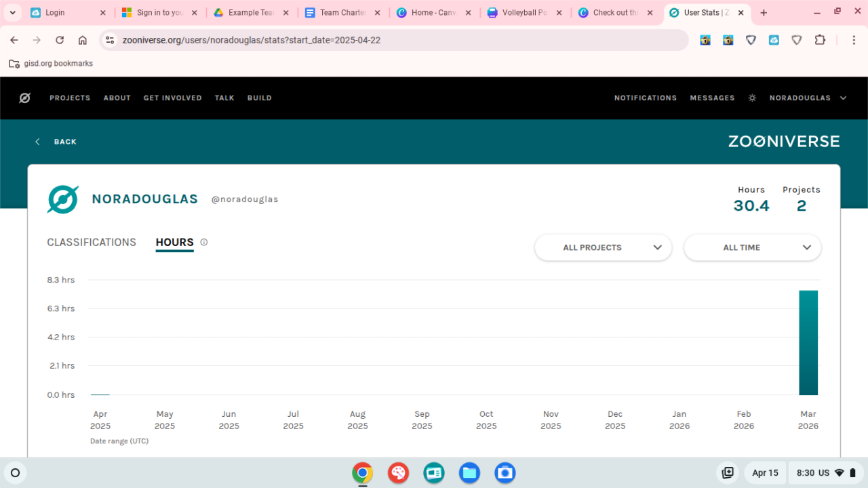
Task: Click the Date range (UTC) label
Action: click(x=119, y=441)
